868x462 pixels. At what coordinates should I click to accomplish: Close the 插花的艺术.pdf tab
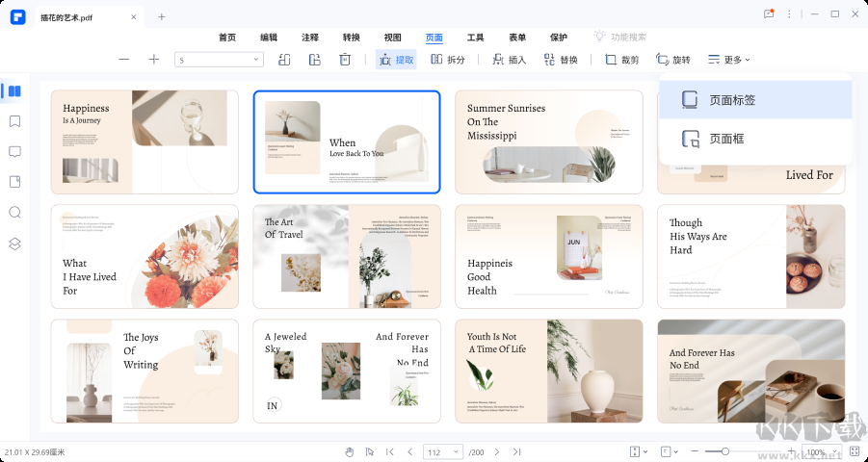pyautogui.click(x=133, y=17)
